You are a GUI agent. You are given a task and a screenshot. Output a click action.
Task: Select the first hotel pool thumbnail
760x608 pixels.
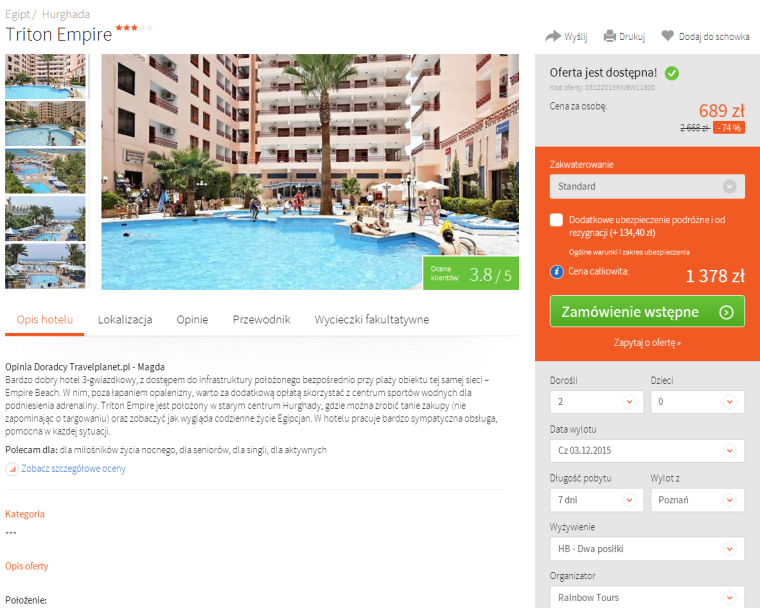click(45, 77)
